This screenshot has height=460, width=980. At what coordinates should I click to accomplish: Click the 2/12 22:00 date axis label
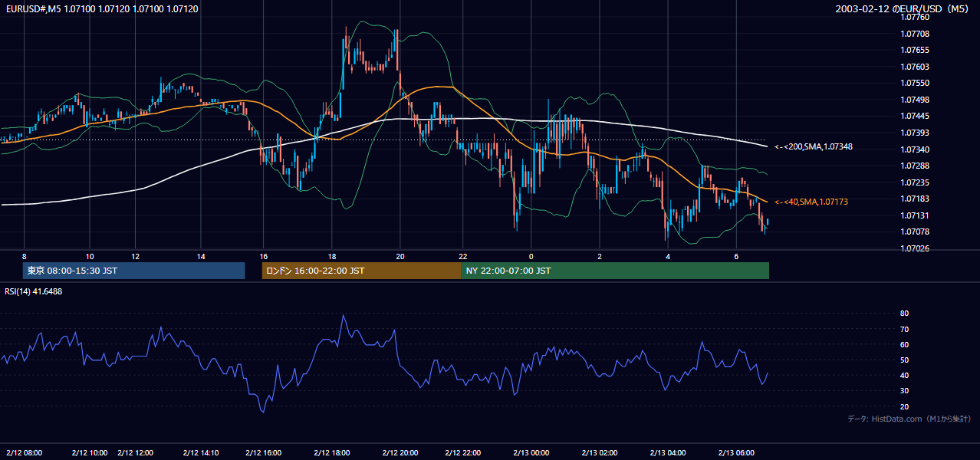463,452
